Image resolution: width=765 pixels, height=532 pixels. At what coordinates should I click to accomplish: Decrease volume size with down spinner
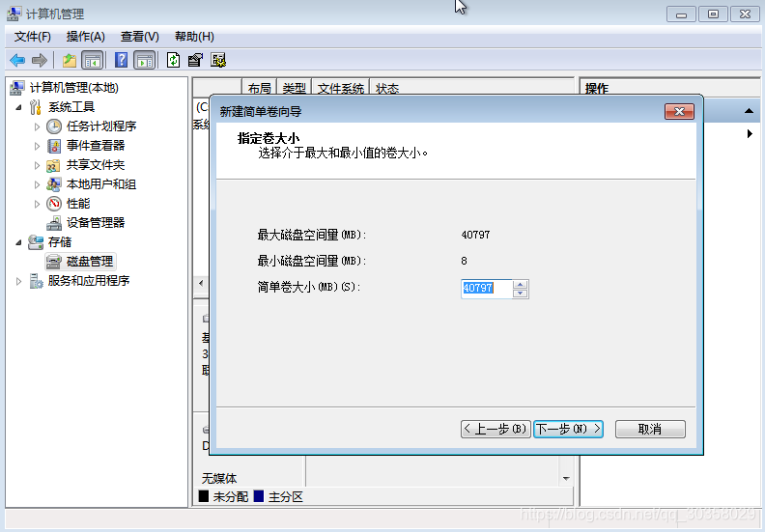[x=521, y=294]
